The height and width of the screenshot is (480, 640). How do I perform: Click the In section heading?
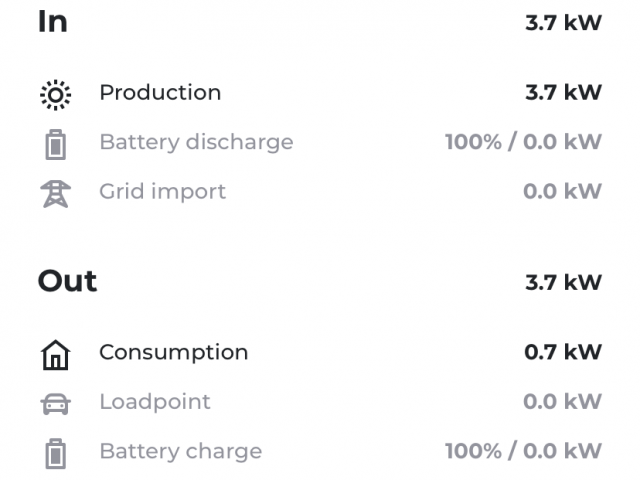tap(53, 22)
